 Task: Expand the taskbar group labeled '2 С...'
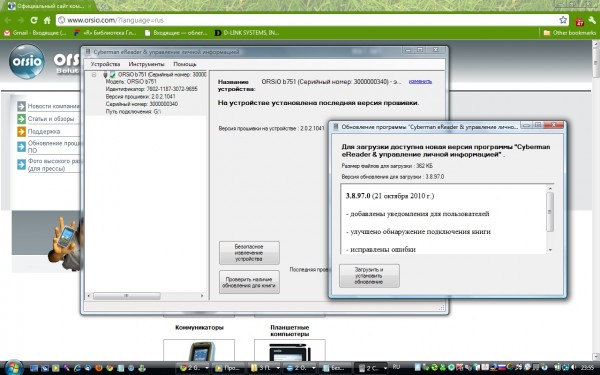385,368
